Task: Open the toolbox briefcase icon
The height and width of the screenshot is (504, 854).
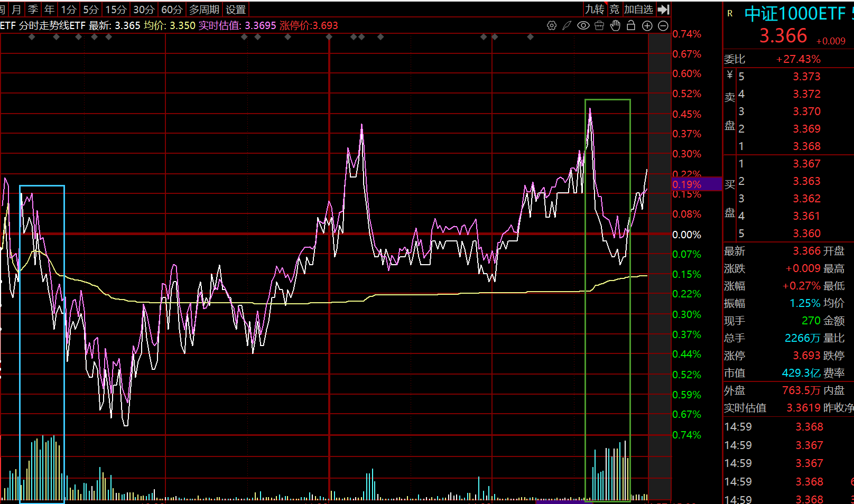Action: [x=599, y=25]
